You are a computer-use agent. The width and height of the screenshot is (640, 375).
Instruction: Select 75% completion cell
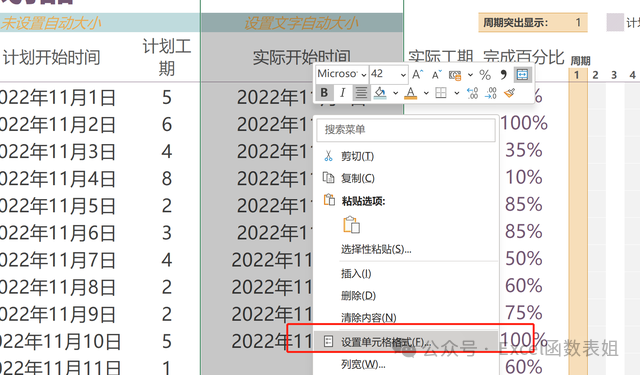[x=524, y=313]
